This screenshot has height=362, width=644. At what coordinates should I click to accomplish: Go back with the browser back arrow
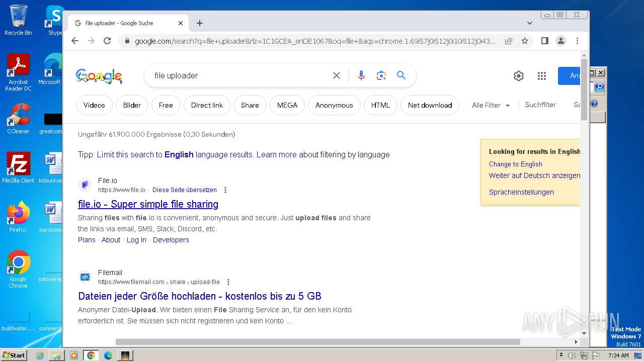pos(75,41)
